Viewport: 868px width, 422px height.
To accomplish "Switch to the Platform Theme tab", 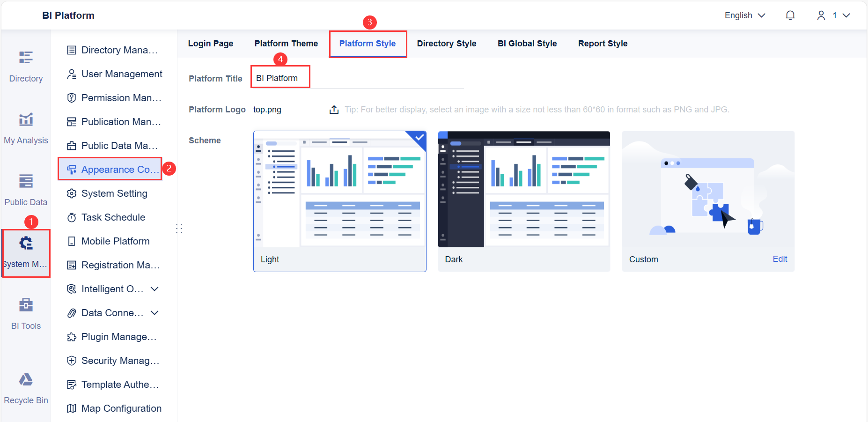I will [286, 44].
